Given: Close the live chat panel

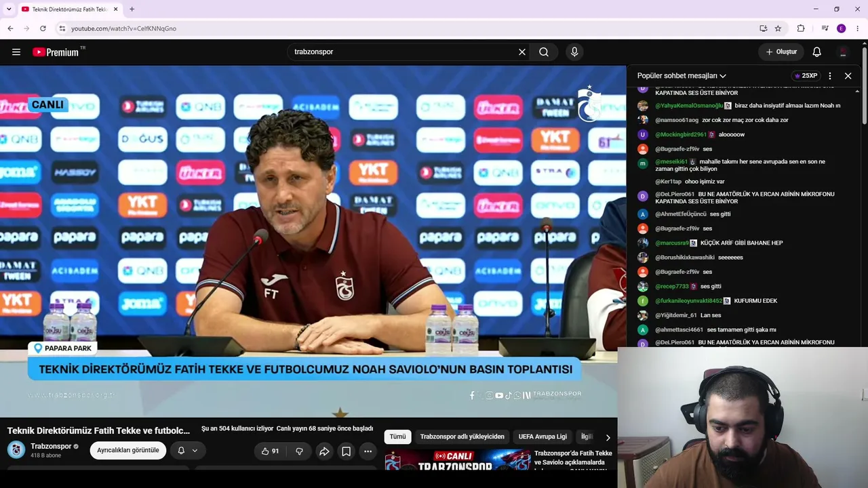Looking at the screenshot, I should (848, 76).
